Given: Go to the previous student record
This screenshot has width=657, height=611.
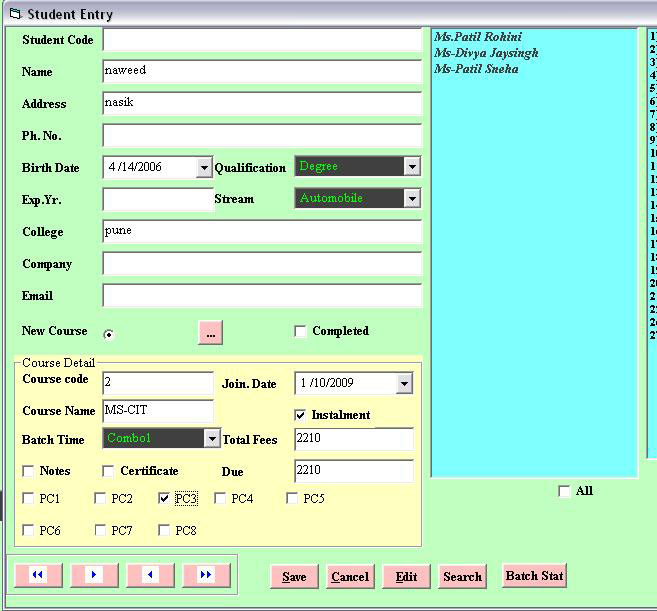Looking at the screenshot, I should point(150,575).
